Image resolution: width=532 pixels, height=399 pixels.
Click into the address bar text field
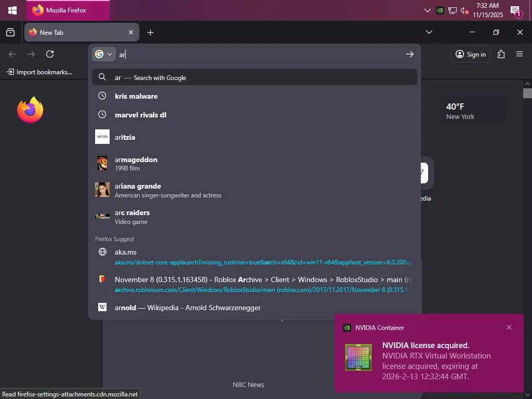click(260, 54)
